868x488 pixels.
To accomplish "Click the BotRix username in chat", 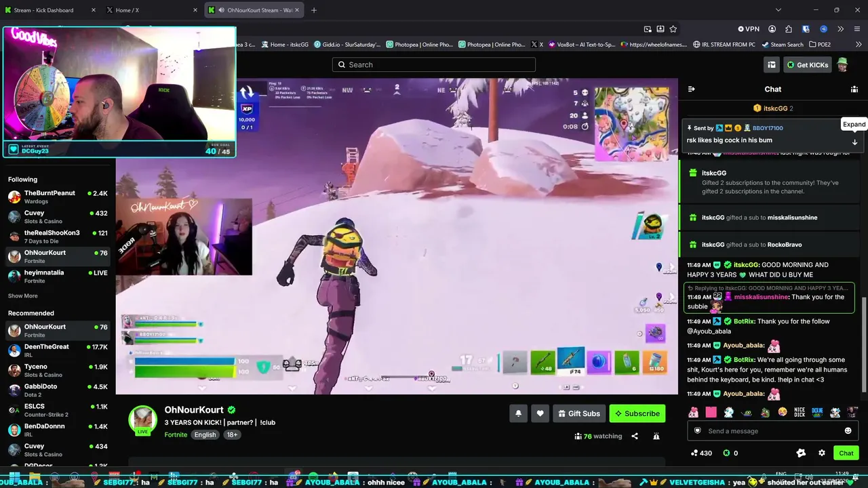I will (744, 321).
